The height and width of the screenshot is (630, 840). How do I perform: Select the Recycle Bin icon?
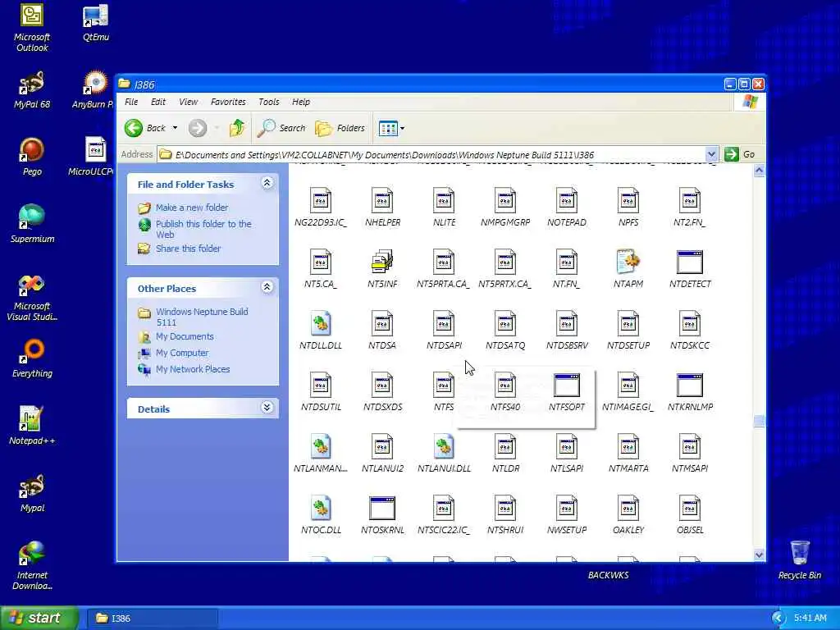click(x=799, y=559)
